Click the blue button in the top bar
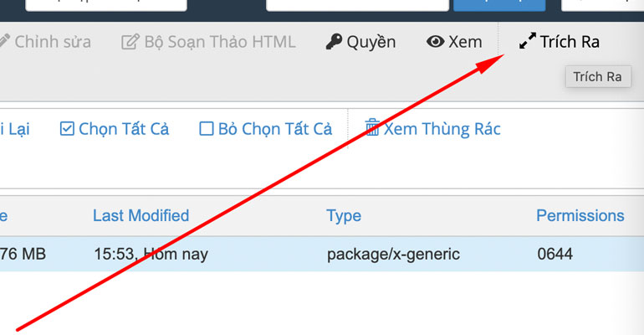 click(499, 5)
